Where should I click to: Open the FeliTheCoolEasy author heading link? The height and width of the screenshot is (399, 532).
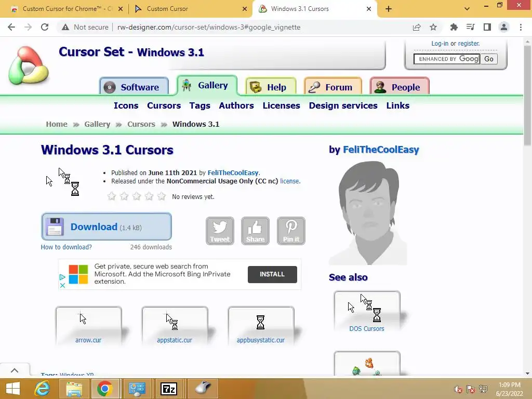pos(381,150)
